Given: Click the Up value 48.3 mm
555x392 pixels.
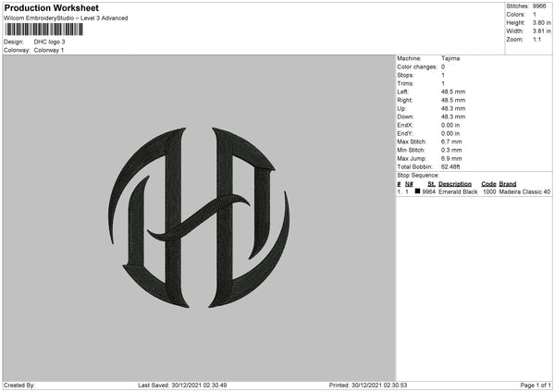Looking at the screenshot, I should [453, 108].
